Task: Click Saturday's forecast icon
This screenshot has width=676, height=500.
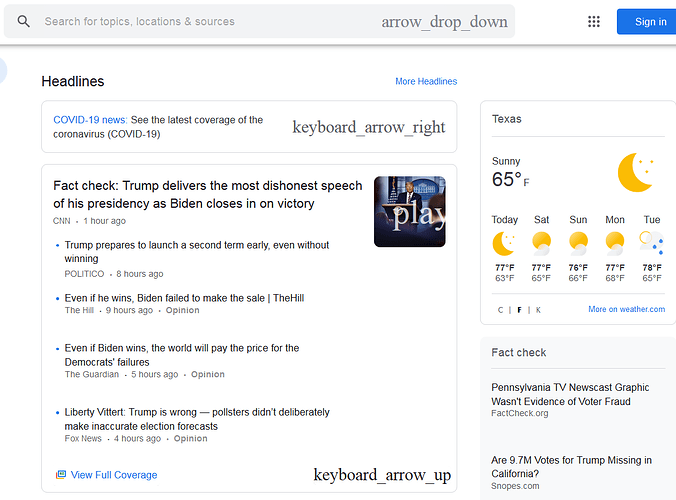Action: pos(541,244)
